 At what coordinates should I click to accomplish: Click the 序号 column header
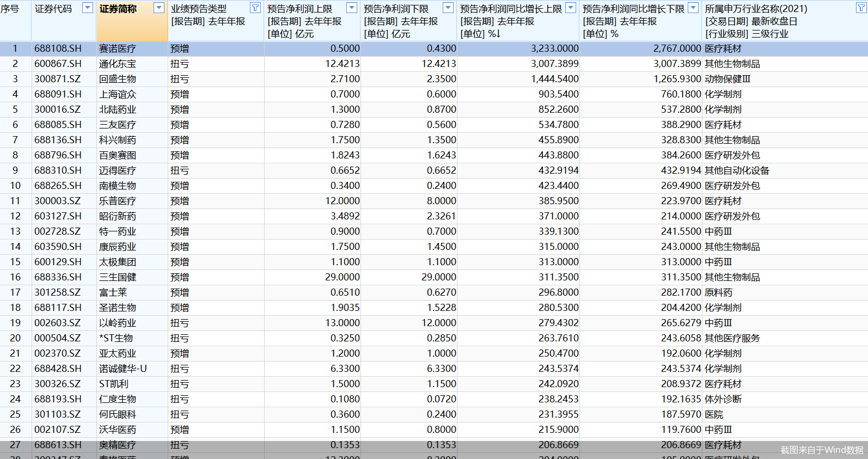[x=10, y=9]
